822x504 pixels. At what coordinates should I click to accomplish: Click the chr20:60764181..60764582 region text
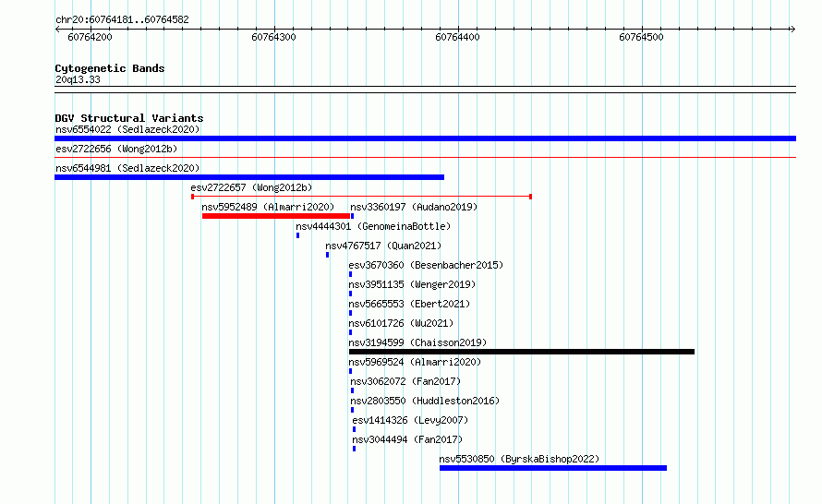click(x=122, y=19)
